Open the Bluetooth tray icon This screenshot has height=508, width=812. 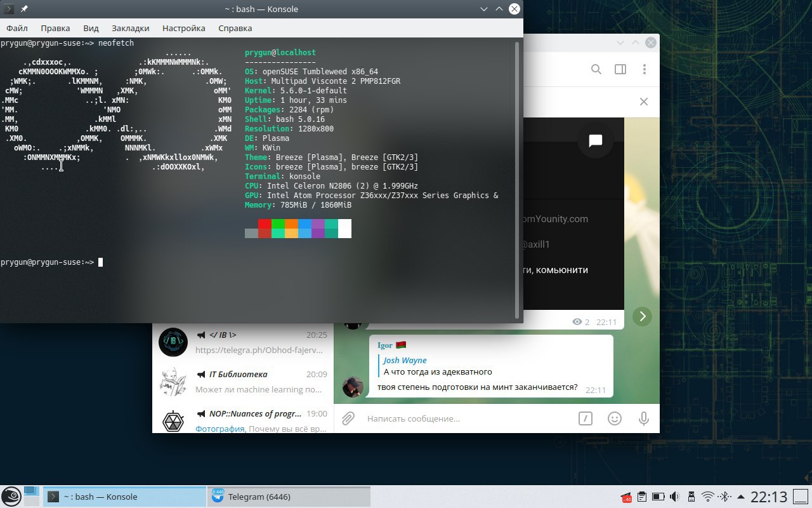pos(724,497)
